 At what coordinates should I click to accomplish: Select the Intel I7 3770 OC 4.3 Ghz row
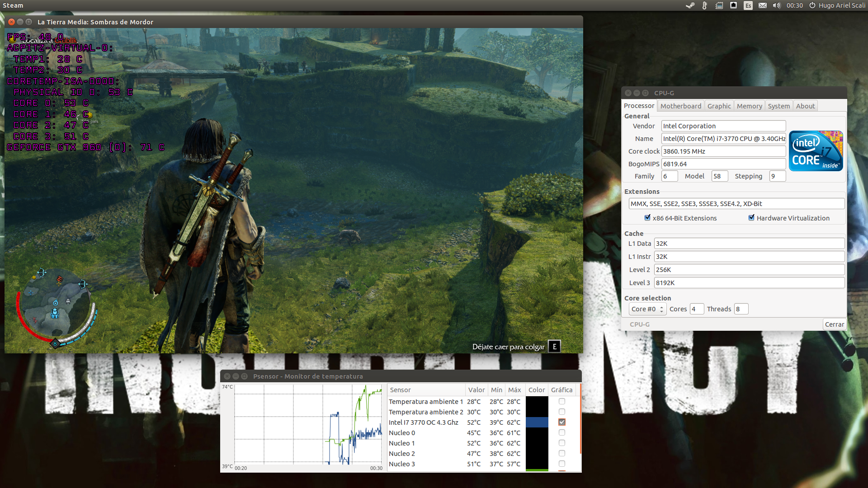click(x=484, y=422)
